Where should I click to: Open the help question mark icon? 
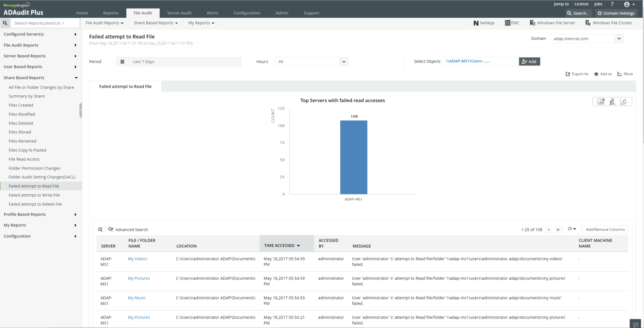tap(612, 4)
